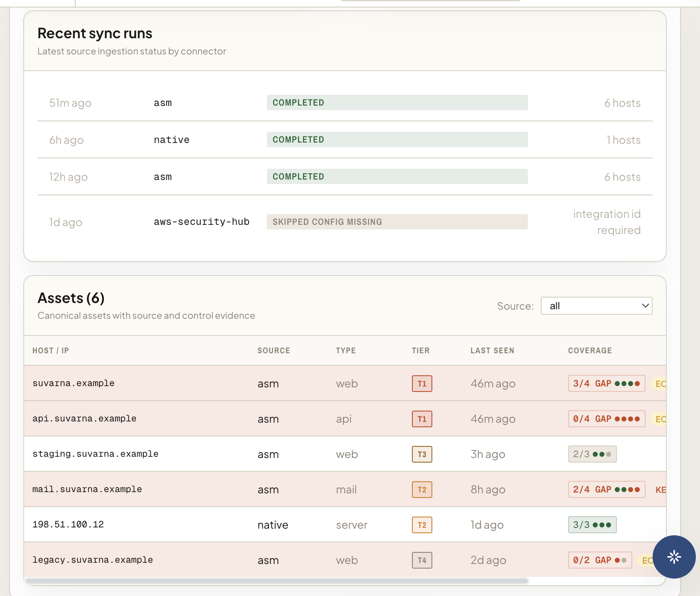This screenshot has height=596, width=700.
Task: Click the TYPE column header
Action: [x=346, y=350]
